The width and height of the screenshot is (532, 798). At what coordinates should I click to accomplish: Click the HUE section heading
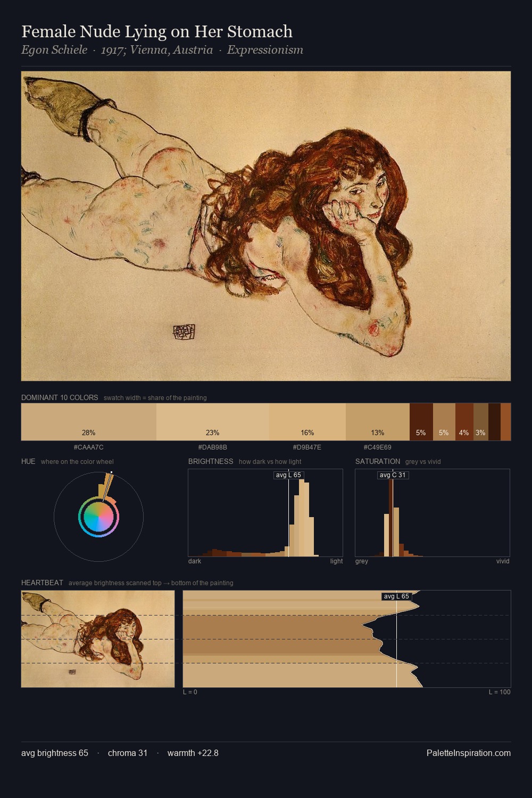click(28, 461)
